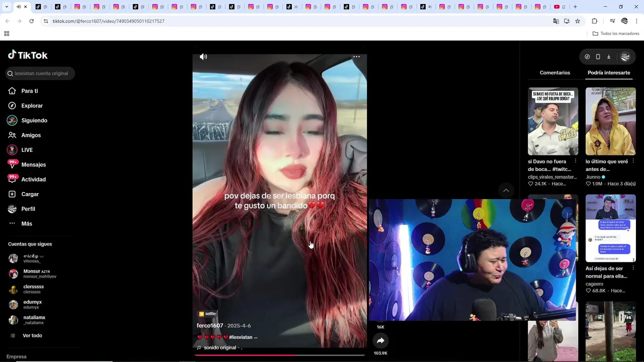The width and height of the screenshot is (644, 362).
Task: Open the 'Así dejas de ser normal' thumbnail
Action: click(611, 228)
